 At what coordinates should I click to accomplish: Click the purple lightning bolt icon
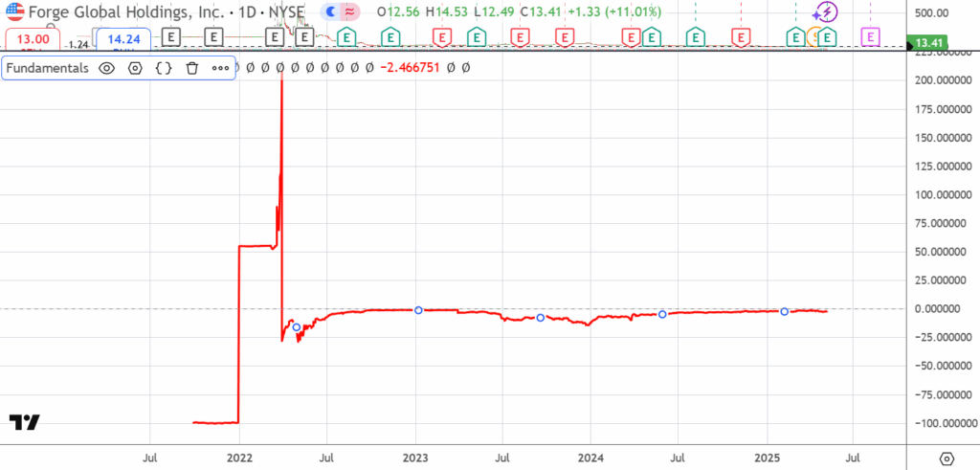click(x=826, y=12)
